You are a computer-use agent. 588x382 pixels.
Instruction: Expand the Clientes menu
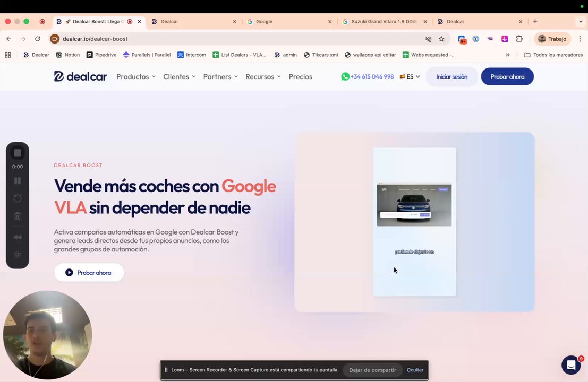(179, 76)
